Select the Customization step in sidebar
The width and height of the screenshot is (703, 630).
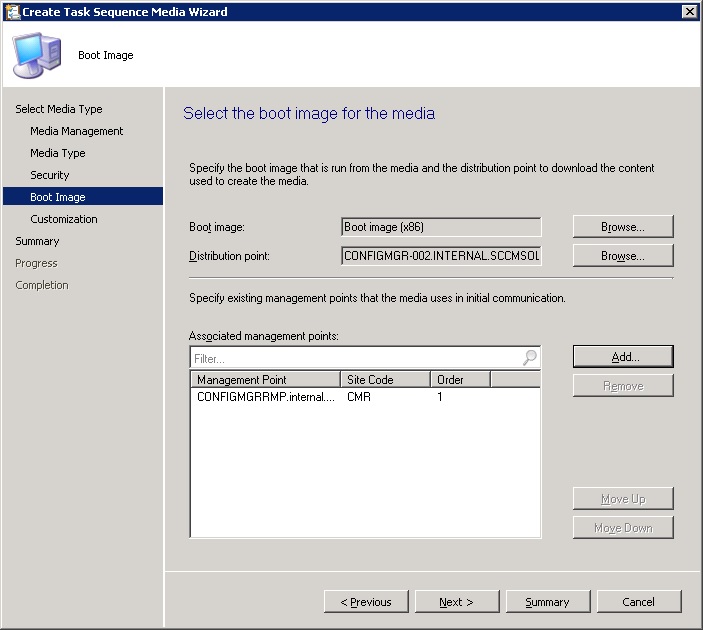tap(63, 219)
